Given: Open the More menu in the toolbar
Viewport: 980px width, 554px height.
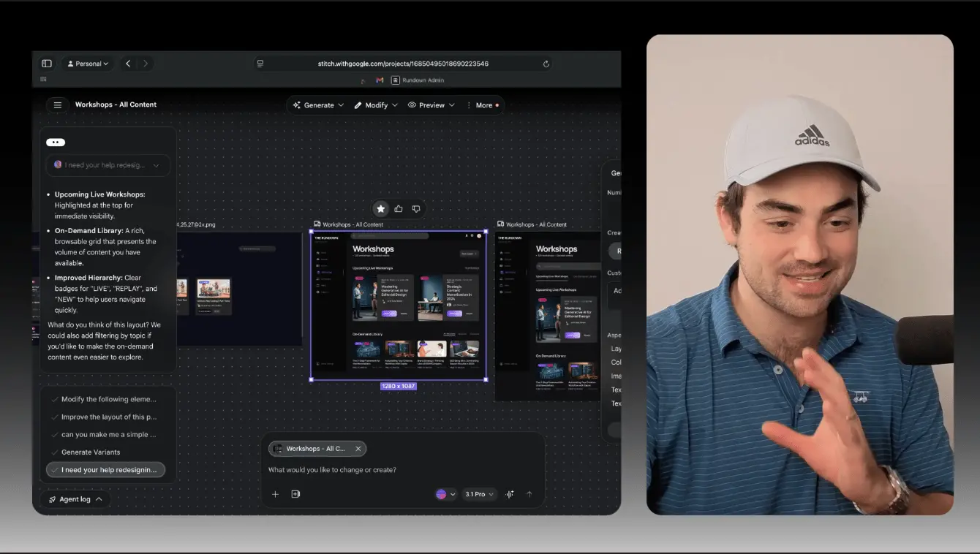Looking at the screenshot, I should tap(483, 105).
